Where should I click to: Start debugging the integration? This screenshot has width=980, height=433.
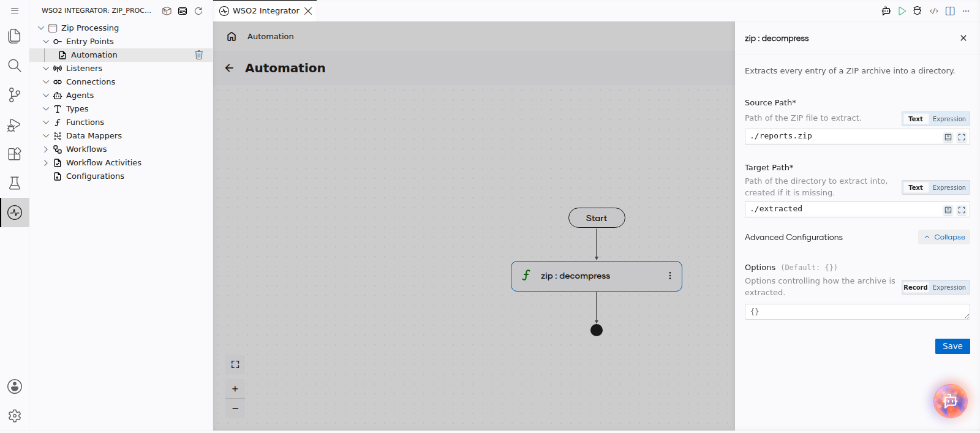(x=918, y=11)
